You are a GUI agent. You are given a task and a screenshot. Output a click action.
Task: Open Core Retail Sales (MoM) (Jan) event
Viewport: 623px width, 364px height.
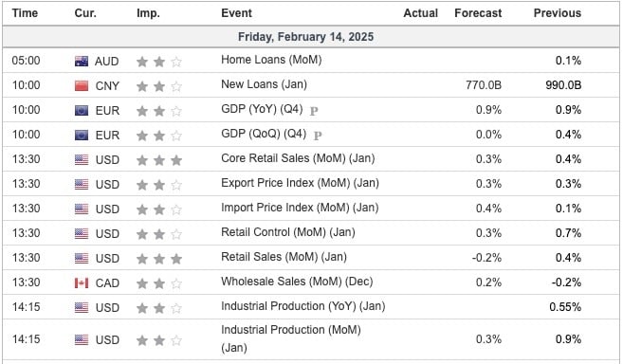point(298,158)
